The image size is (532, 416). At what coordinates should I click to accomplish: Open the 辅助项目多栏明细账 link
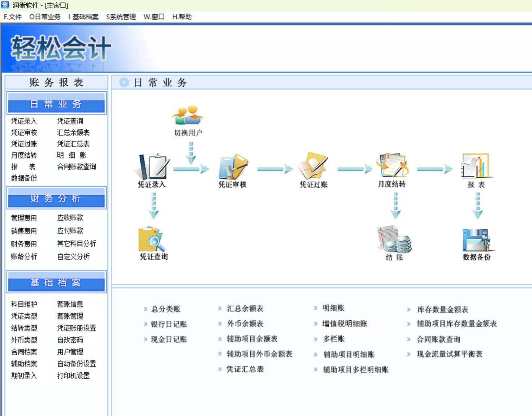coord(356,370)
